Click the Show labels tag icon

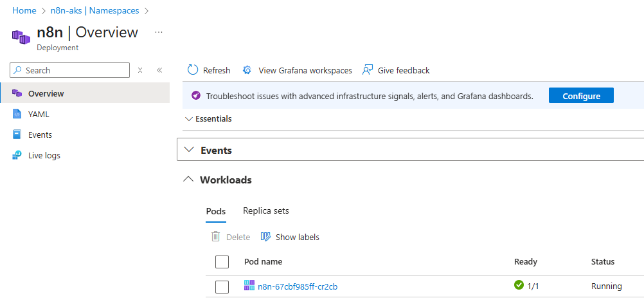[x=266, y=237]
